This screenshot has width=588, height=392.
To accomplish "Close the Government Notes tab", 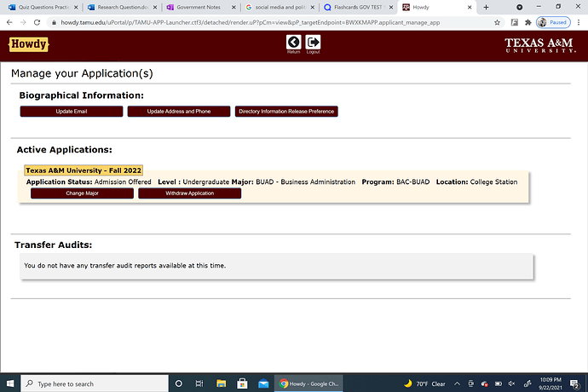I will click(233, 7).
